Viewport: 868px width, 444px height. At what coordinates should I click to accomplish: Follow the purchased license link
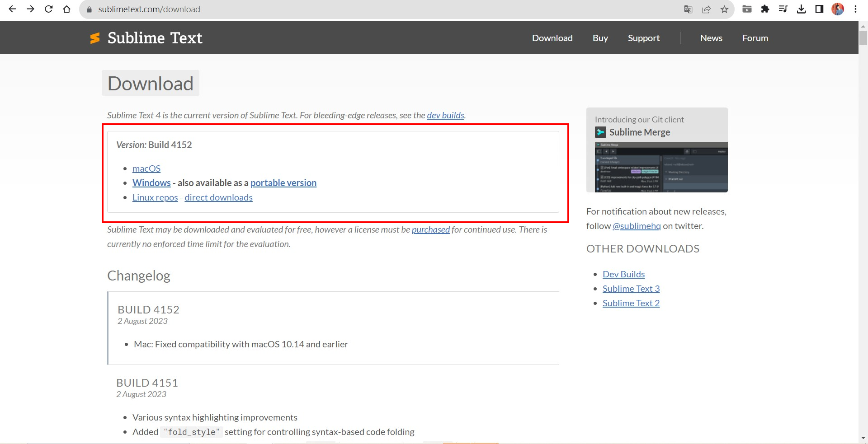[430, 229]
